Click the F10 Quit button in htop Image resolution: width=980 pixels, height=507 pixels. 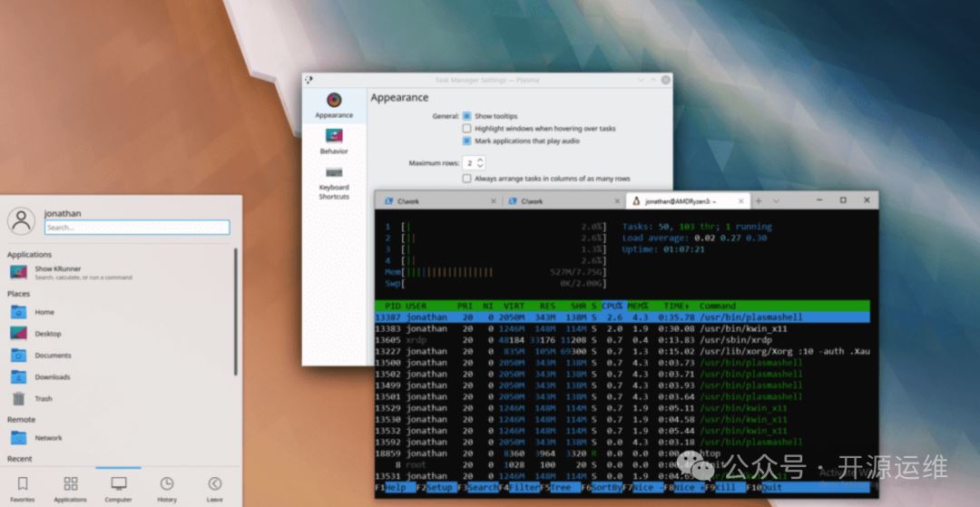pyautogui.click(x=767, y=487)
